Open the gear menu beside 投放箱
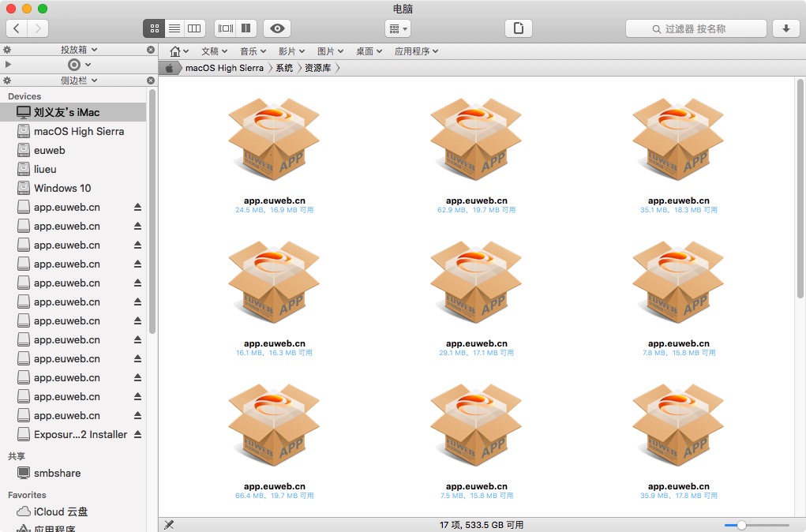The height and width of the screenshot is (532, 806). click(x=7, y=50)
